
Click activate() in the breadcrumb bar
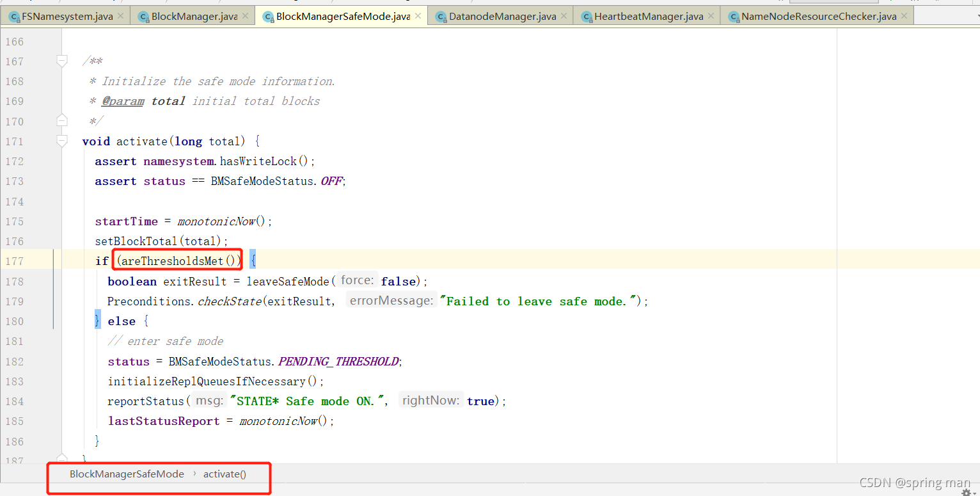tap(225, 474)
